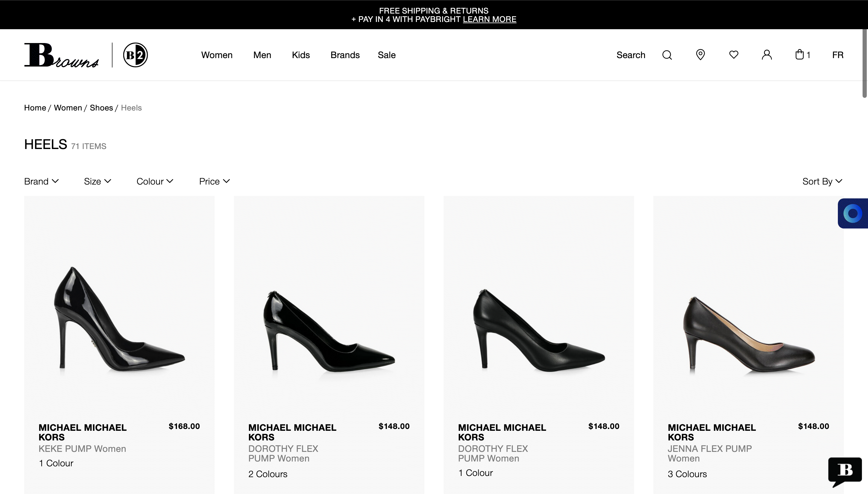This screenshot has height=494, width=868.
Task: Expand the Price filter dropdown
Action: [x=214, y=182]
